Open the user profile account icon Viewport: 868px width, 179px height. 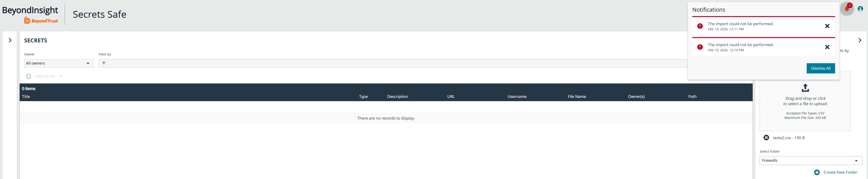pyautogui.click(x=860, y=9)
